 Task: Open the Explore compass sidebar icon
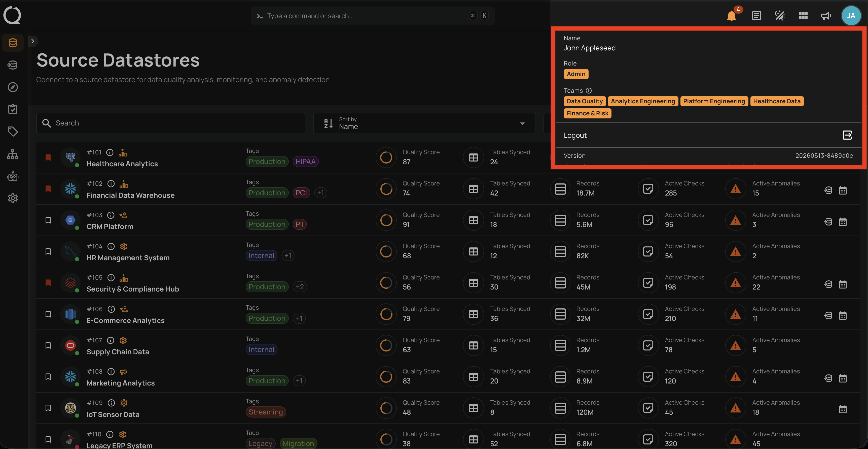coord(13,87)
